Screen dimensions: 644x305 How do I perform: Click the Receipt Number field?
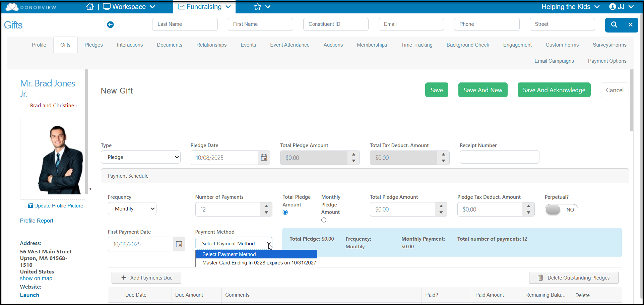point(499,157)
